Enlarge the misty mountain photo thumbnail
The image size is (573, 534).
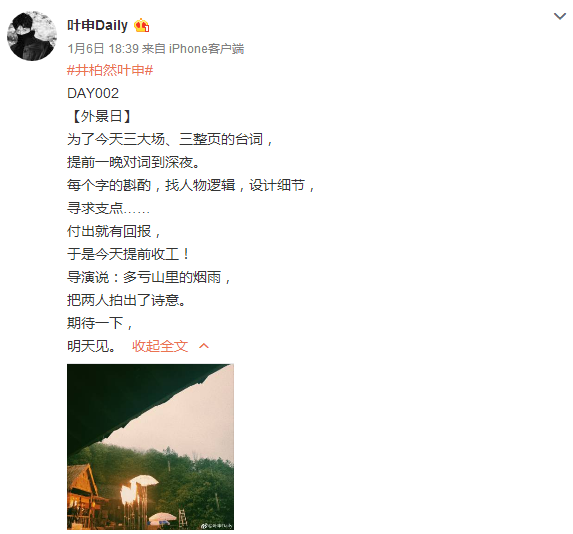tap(150, 447)
